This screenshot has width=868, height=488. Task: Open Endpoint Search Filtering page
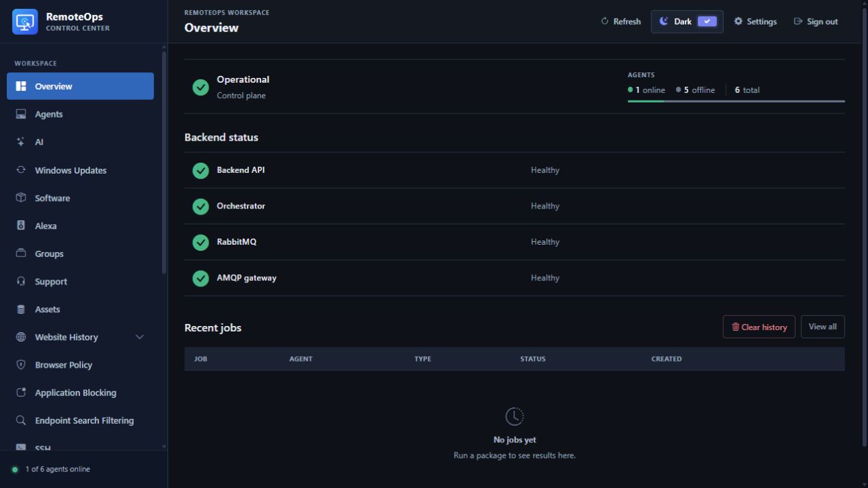click(x=80, y=420)
